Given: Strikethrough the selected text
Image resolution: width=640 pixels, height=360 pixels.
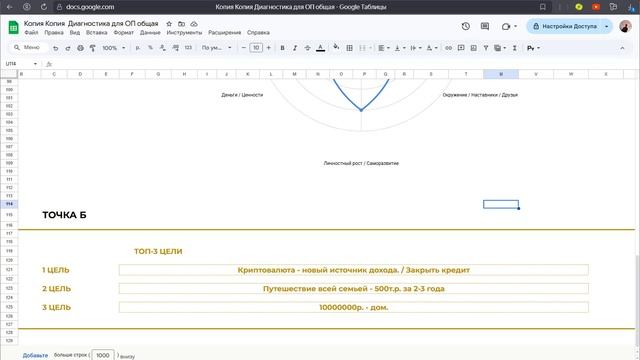Looking at the screenshot, I should (x=307, y=48).
